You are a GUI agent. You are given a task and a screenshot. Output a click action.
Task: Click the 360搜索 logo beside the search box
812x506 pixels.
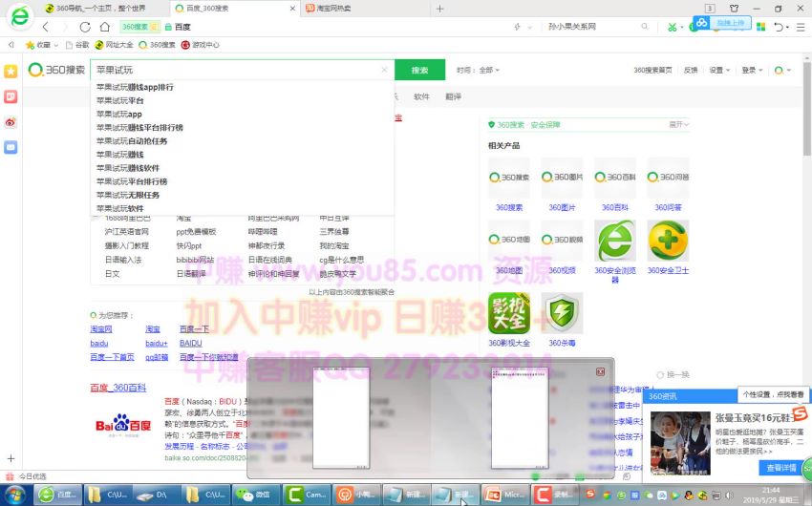[56, 70]
